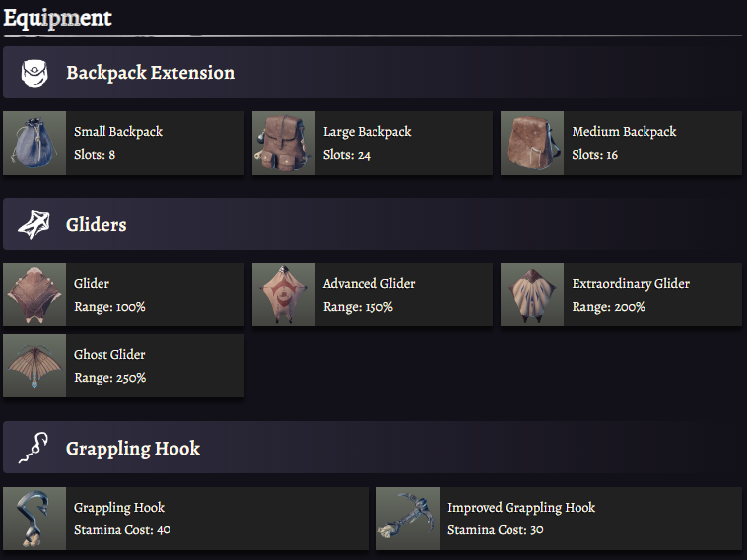747x560 pixels.
Task: Open the Ghost Glider name link
Action: [x=110, y=355]
